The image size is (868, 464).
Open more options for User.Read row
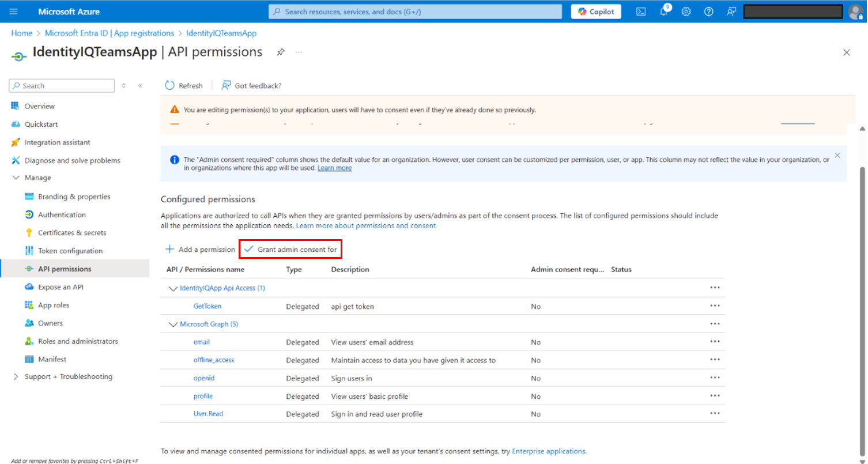point(715,413)
